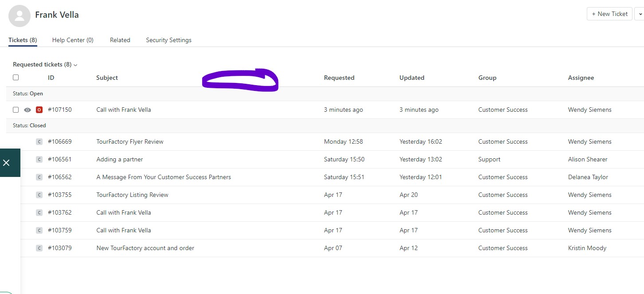
Task: Check the box for ticket #107150
Action: point(16,110)
